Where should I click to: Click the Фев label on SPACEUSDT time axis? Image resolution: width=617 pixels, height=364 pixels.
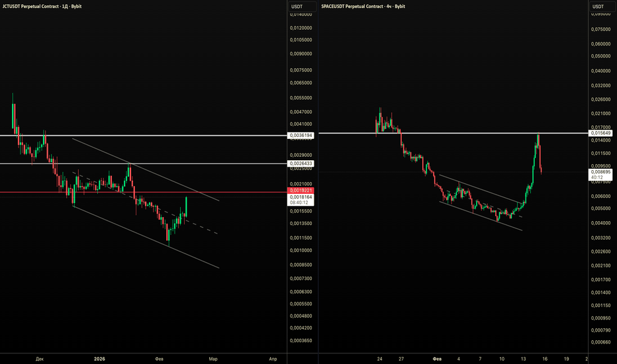(437, 359)
